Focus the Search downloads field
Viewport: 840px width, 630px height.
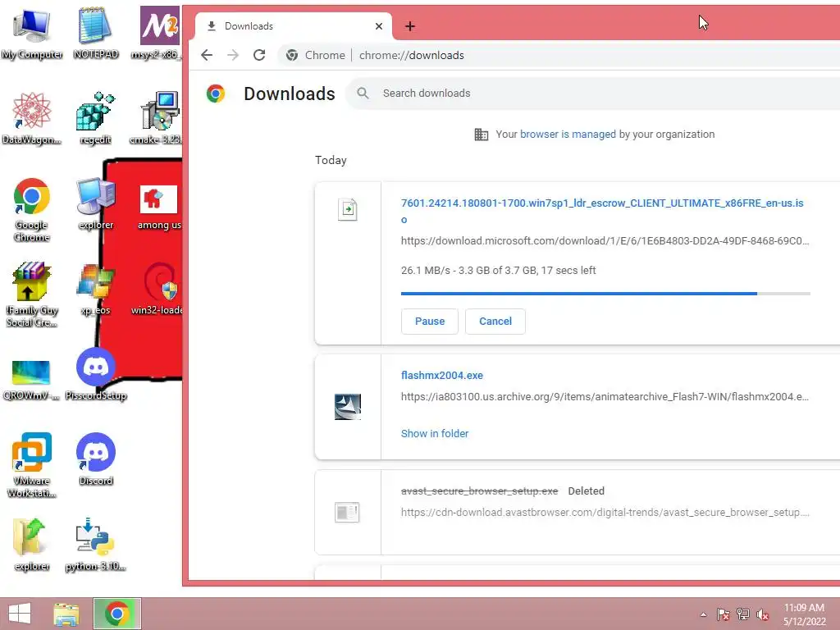click(x=595, y=94)
